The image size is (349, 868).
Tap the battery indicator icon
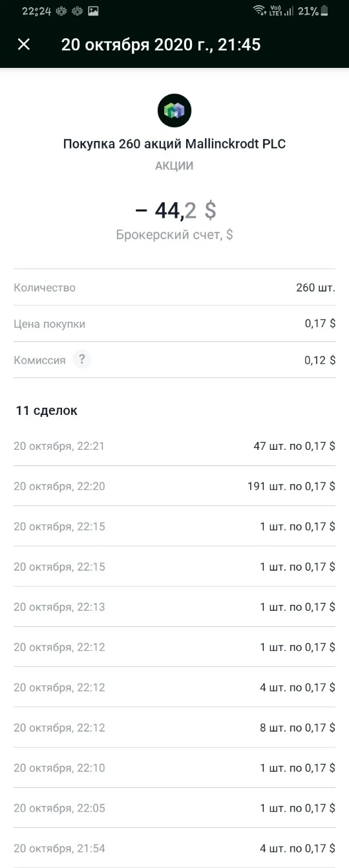coord(324,10)
